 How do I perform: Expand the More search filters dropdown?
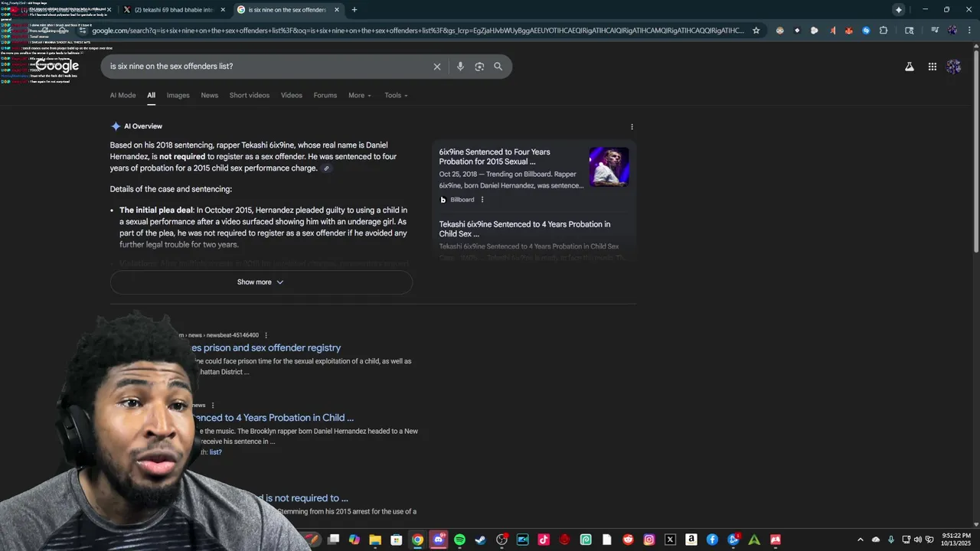tap(360, 96)
